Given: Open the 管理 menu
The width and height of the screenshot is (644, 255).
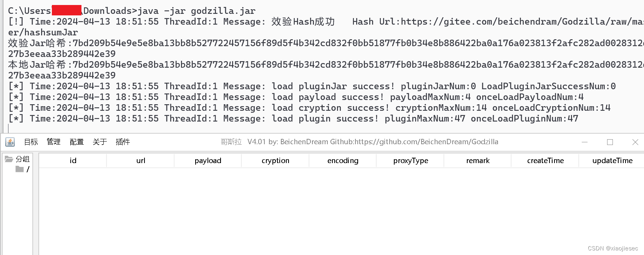Looking at the screenshot, I should coord(53,142).
